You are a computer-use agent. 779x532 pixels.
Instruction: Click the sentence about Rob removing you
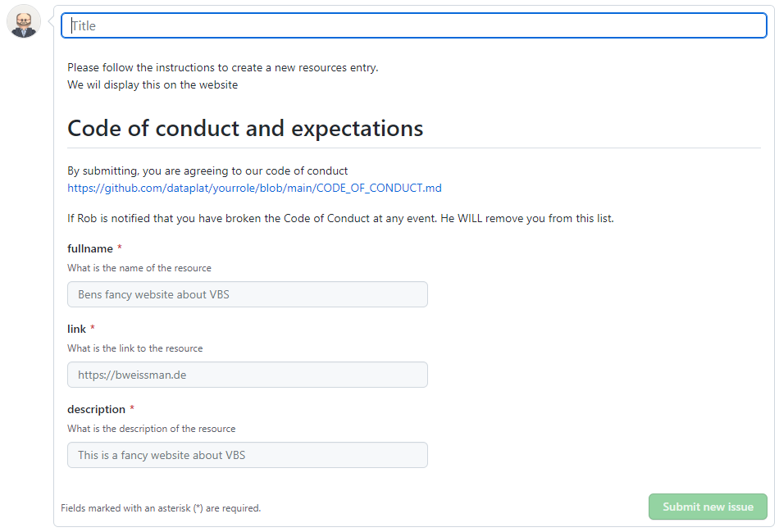[340, 219]
